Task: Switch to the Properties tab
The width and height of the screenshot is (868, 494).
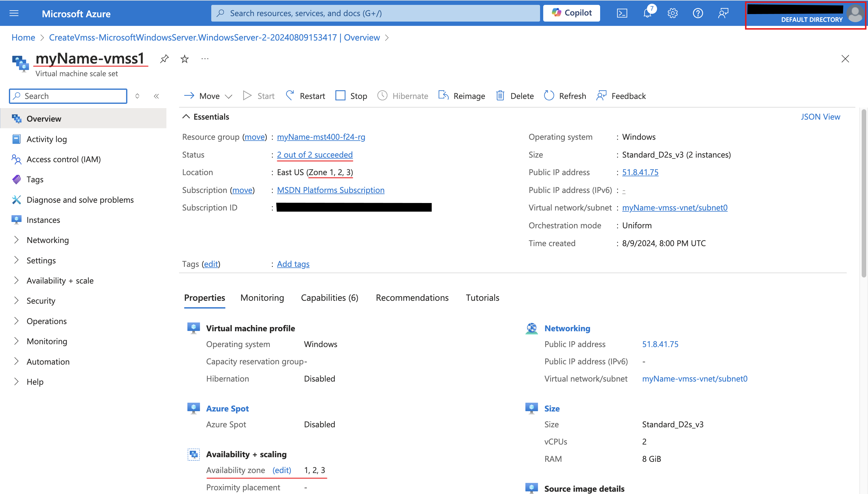Action: (x=204, y=298)
